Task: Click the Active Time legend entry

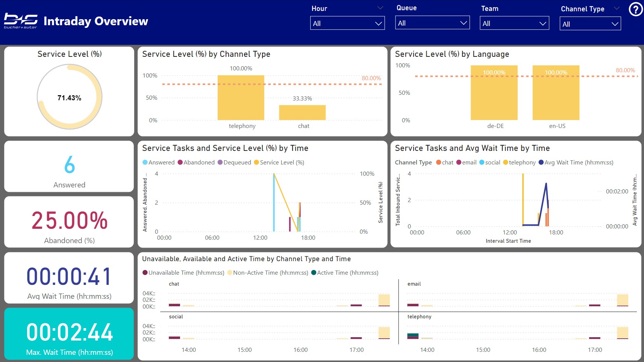Action: coord(345,273)
